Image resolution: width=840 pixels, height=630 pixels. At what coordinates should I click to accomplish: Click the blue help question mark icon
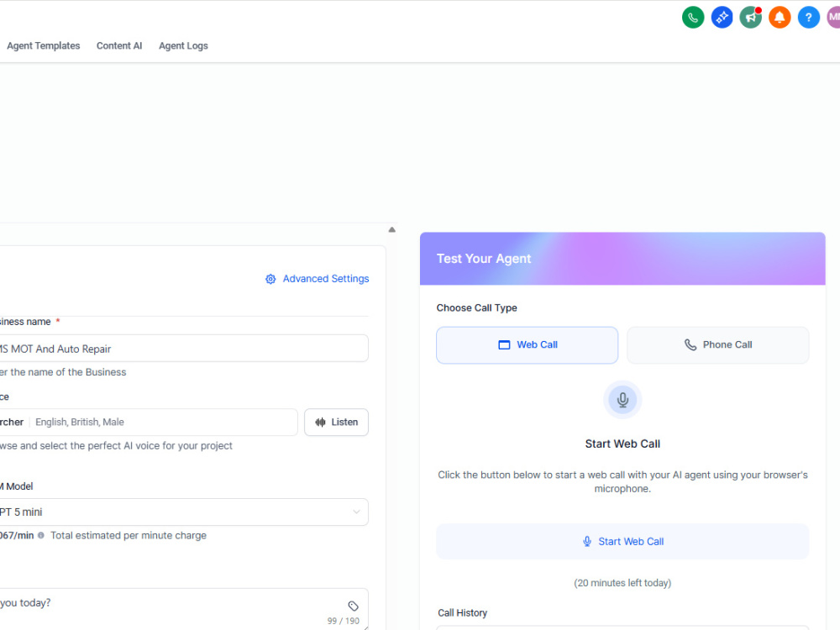(808, 18)
